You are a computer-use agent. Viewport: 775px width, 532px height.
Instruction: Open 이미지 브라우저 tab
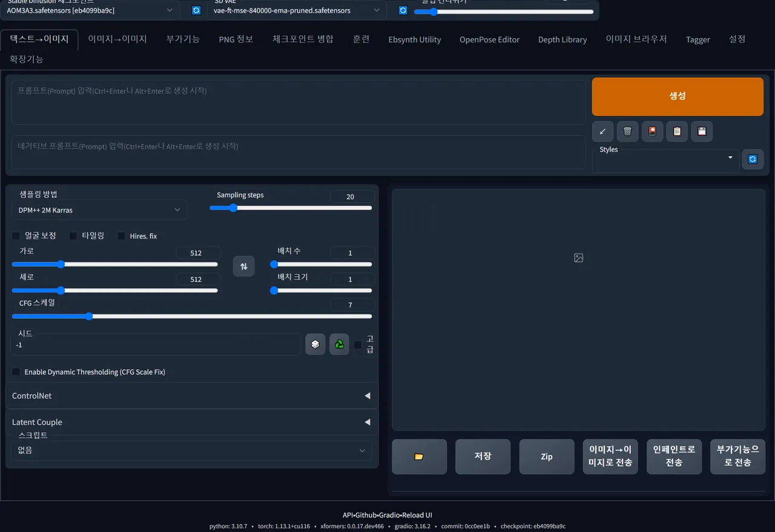pos(636,39)
